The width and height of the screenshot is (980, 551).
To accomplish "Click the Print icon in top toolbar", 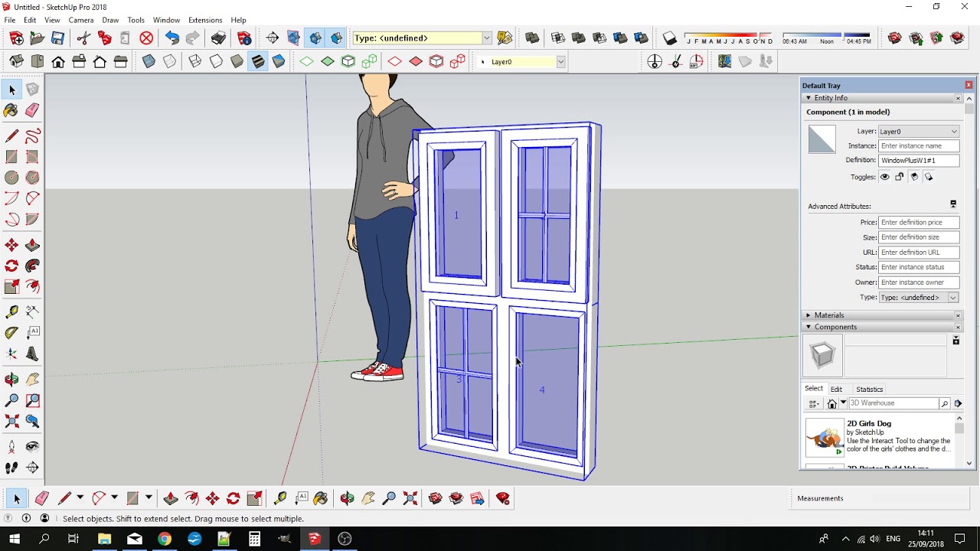I will coord(218,37).
